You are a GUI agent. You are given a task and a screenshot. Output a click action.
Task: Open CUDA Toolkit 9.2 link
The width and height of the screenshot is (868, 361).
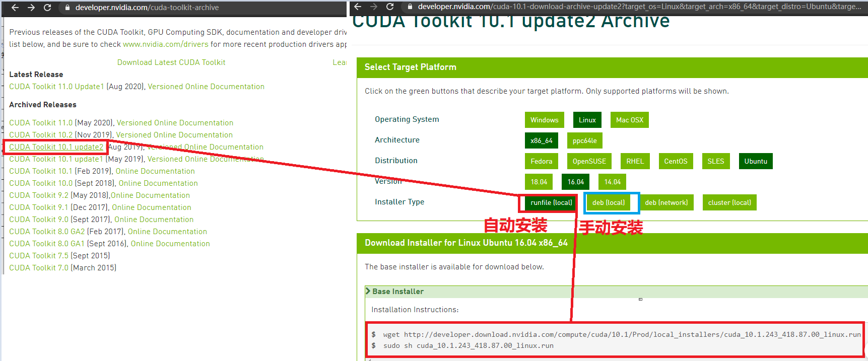coord(39,195)
